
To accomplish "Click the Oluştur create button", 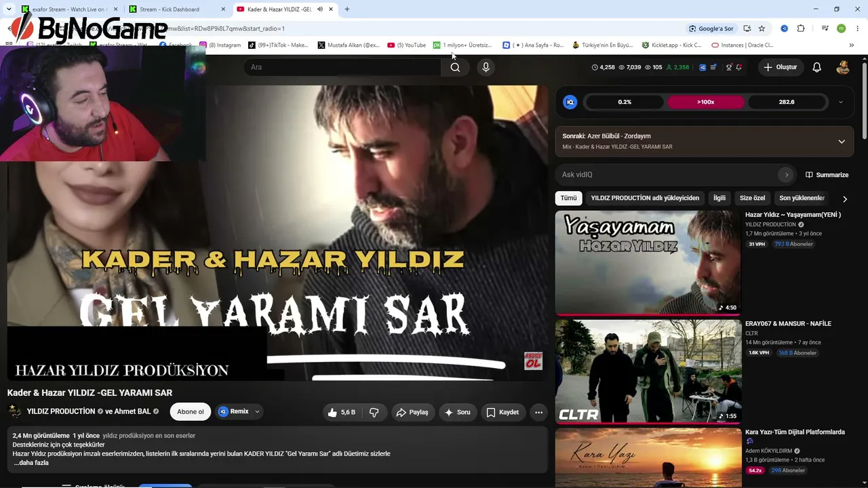I will point(781,67).
